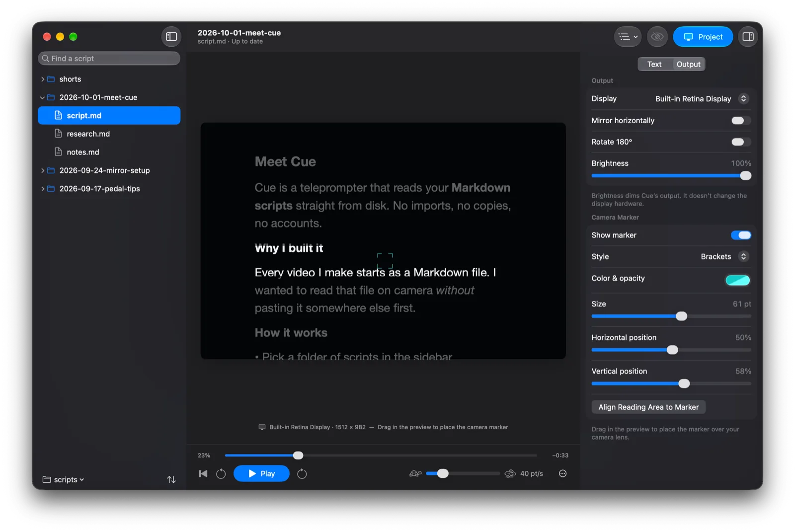Screen dimensions: 795x532
Task: Click the scroll speed slider handle
Action: (443, 474)
